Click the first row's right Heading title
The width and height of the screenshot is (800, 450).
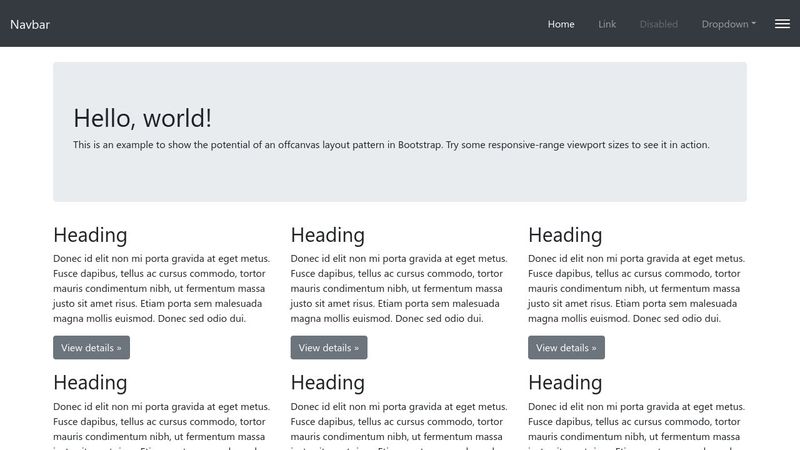pyautogui.click(x=565, y=235)
